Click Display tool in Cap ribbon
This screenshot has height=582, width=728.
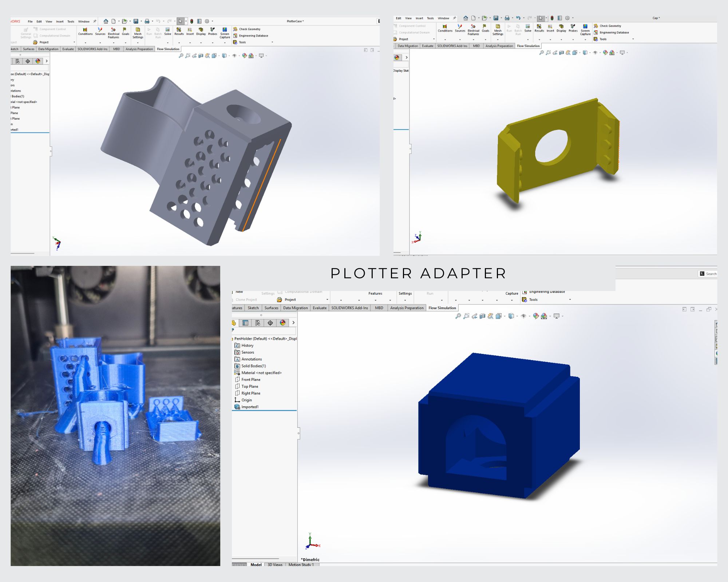click(561, 28)
